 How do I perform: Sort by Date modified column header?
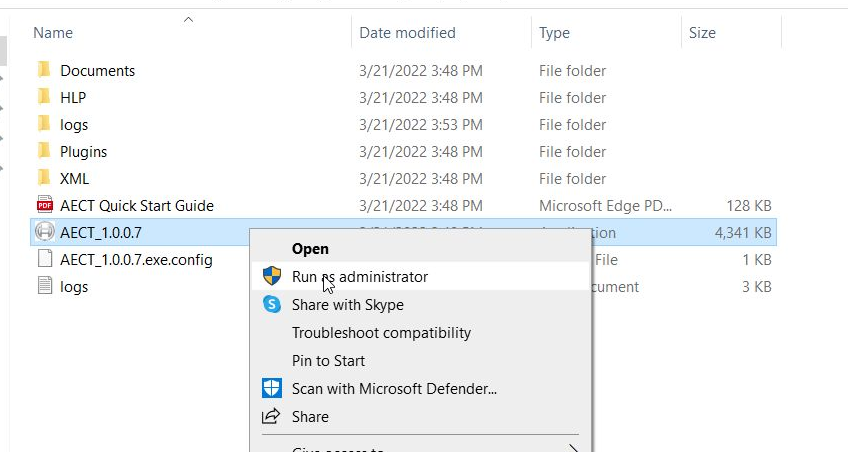407,33
